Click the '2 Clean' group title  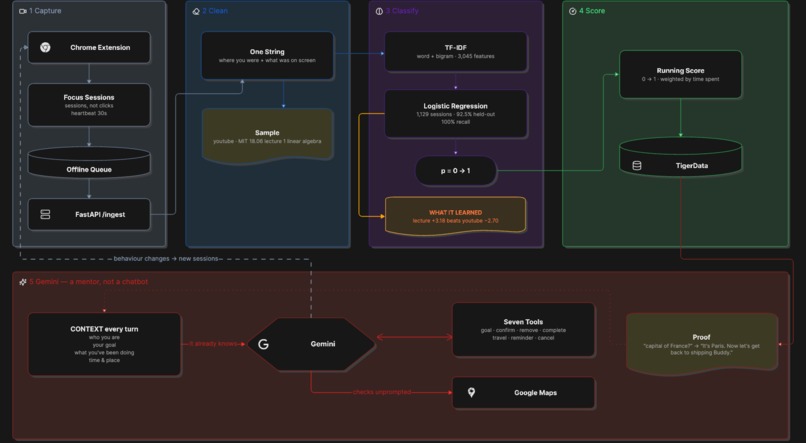(215, 11)
